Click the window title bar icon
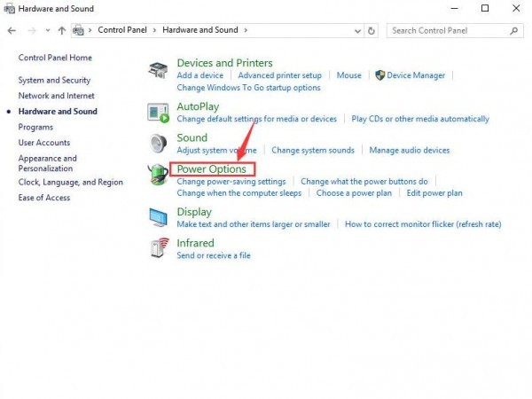532x399 pixels. (x=9, y=9)
